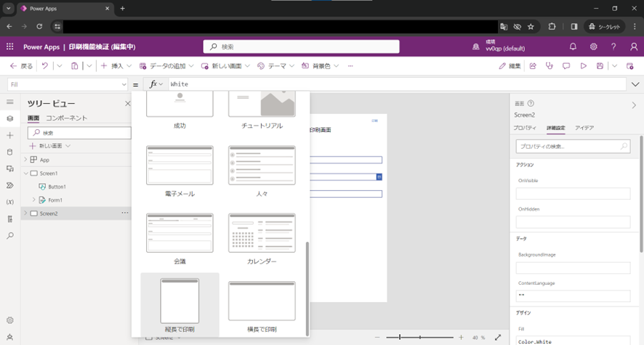Image resolution: width=644 pixels, height=345 pixels.
Task: Save the app with disk icon
Action: (600, 65)
